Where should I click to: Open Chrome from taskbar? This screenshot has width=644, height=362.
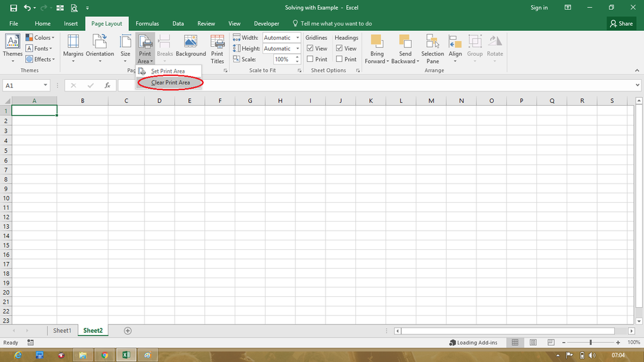coord(104,355)
